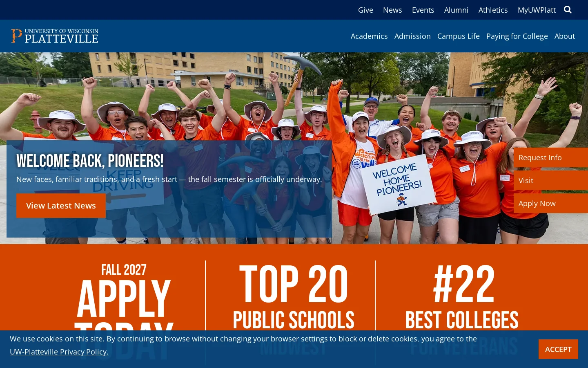Click the Visit side button
This screenshot has height=368, width=588.
pos(551,180)
